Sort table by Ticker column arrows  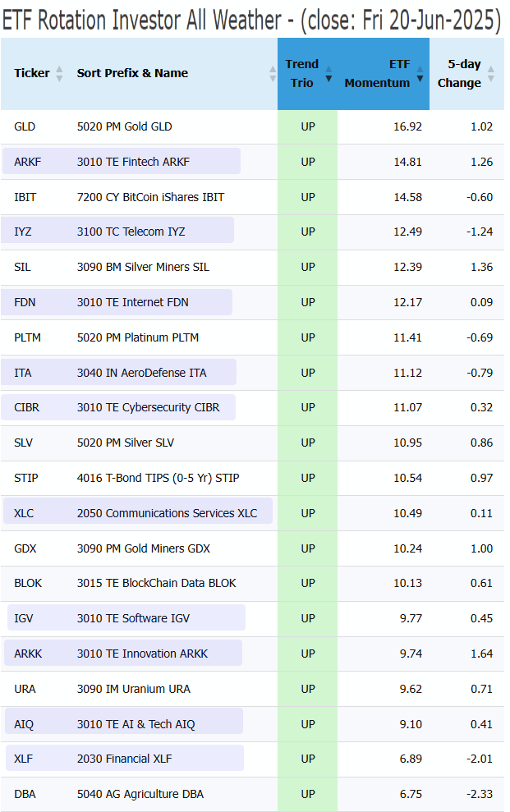click(x=59, y=74)
